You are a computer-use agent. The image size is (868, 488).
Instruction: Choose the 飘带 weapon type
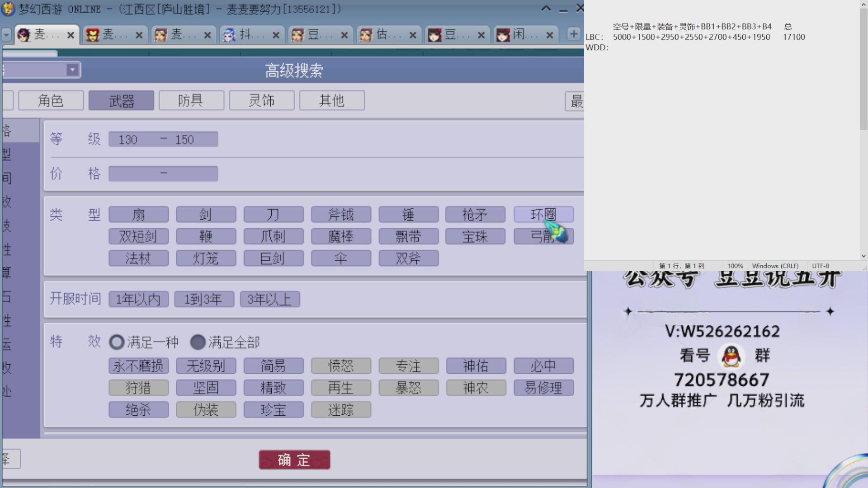point(408,236)
